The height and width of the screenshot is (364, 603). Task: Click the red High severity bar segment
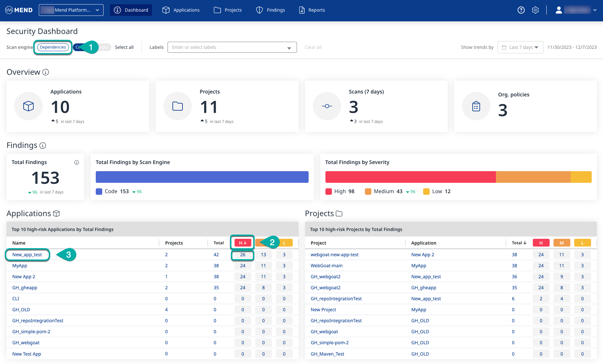(x=410, y=177)
